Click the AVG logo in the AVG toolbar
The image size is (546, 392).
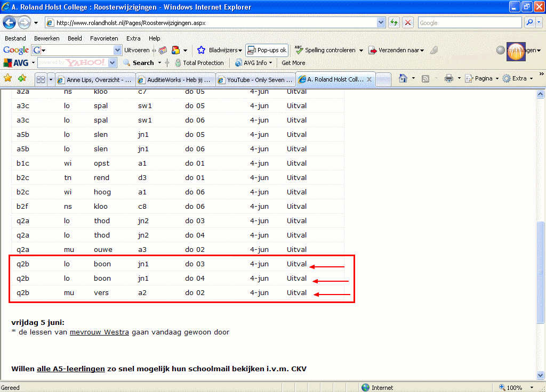click(x=16, y=63)
